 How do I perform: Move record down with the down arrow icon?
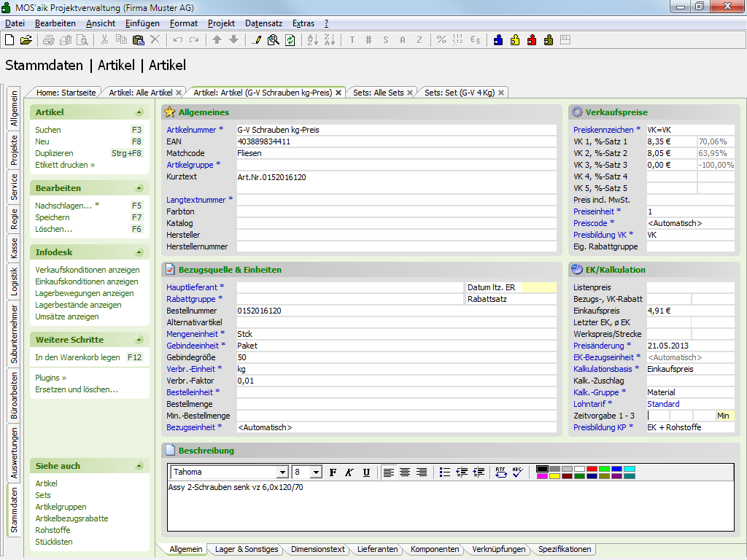233,40
